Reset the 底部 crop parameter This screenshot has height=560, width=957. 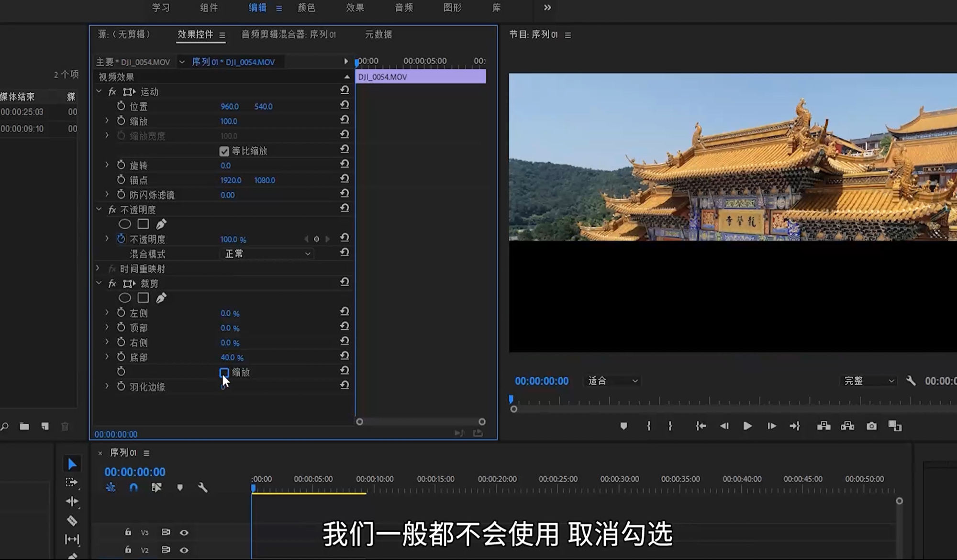click(x=345, y=356)
